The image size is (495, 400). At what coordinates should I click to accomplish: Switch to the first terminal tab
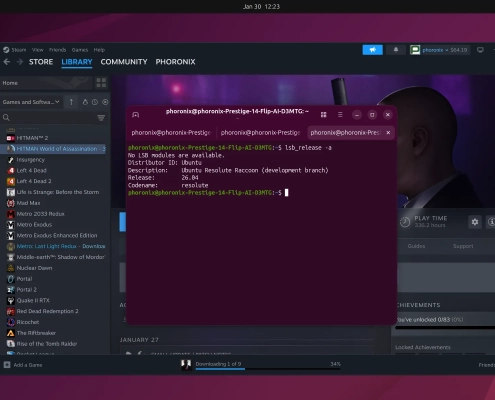click(171, 133)
